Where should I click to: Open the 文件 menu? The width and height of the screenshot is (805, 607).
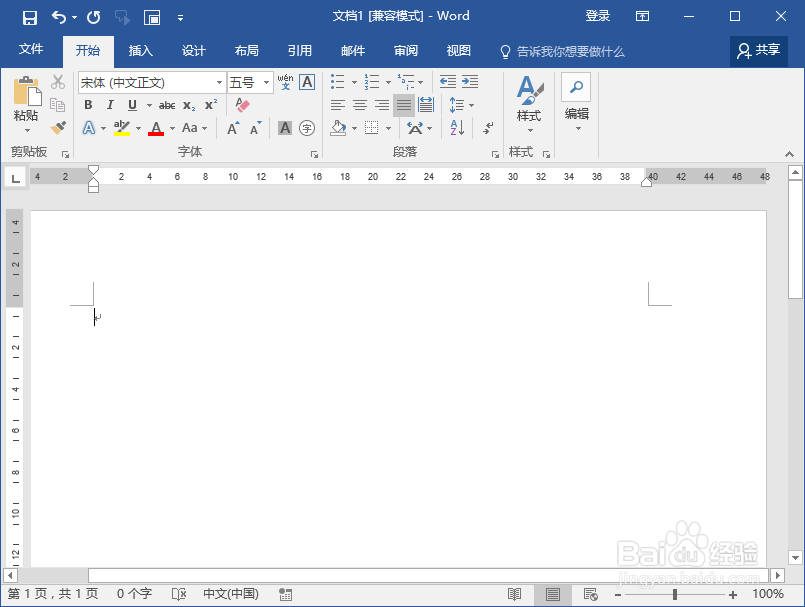coord(31,50)
